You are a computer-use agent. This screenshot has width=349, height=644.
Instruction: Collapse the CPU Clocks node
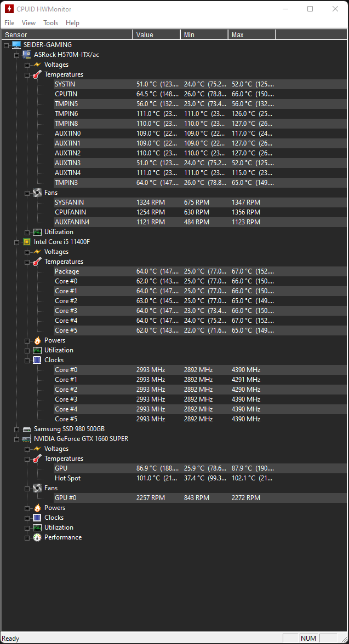click(x=27, y=360)
